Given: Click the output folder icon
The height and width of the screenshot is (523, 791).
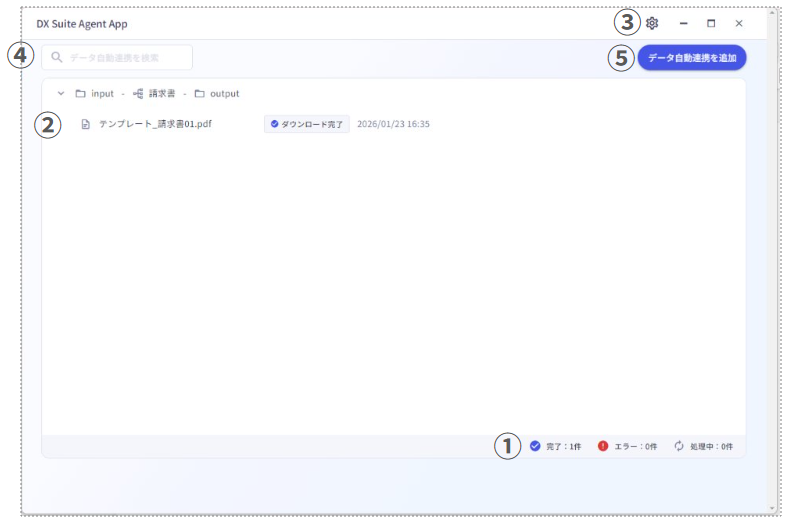Looking at the screenshot, I should pos(200,93).
